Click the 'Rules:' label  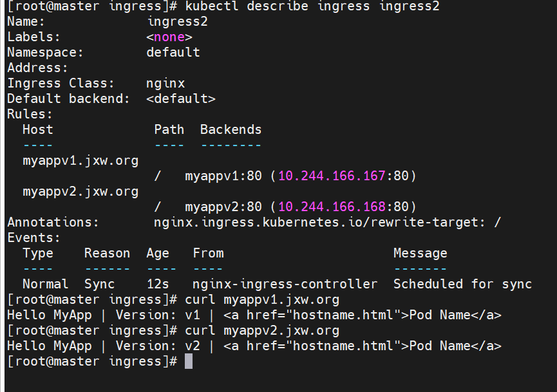pyautogui.click(x=30, y=115)
